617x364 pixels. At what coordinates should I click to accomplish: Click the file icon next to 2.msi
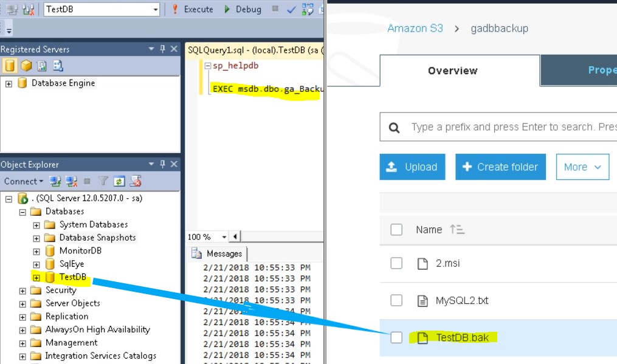point(422,263)
